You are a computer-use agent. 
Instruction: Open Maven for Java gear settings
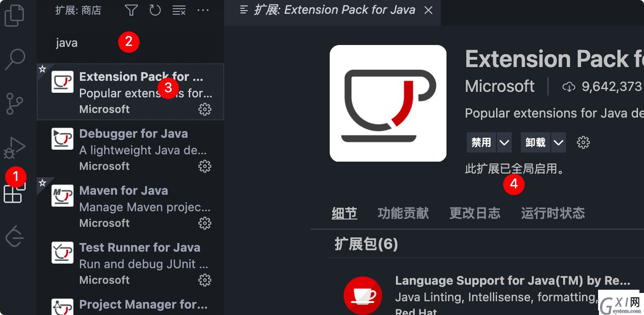click(x=204, y=223)
